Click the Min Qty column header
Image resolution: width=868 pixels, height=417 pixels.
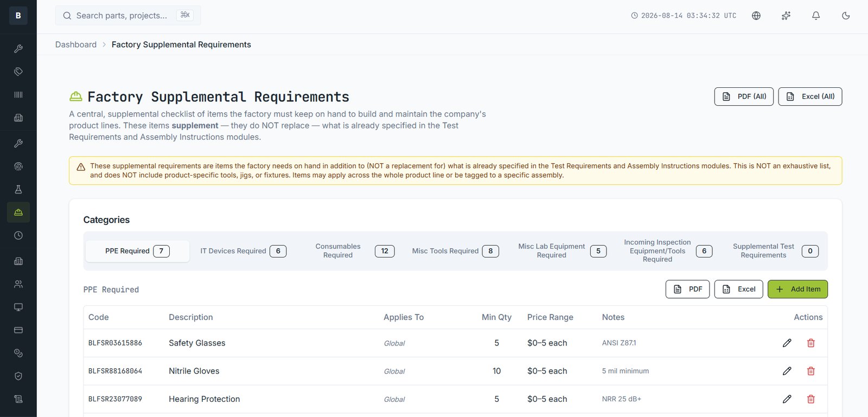[x=496, y=317]
